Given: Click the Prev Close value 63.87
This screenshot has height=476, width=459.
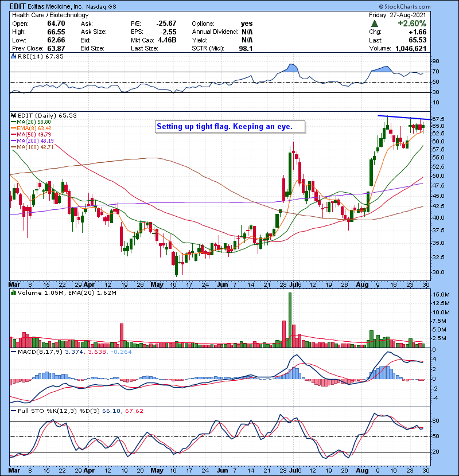Looking at the screenshot, I should (56, 48).
